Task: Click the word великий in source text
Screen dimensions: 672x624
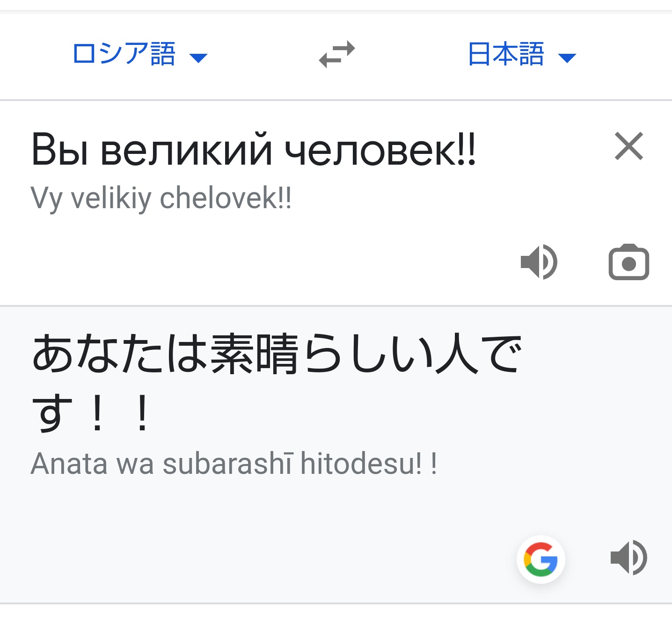Action: [x=186, y=151]
